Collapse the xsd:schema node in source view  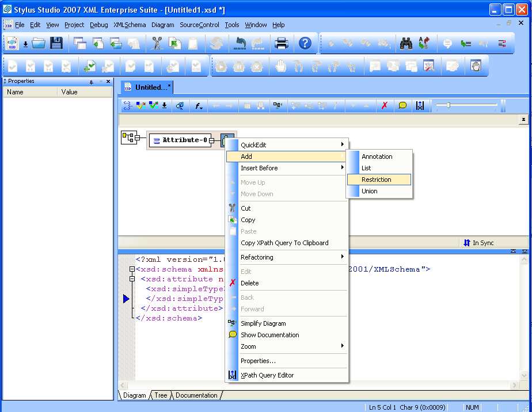(x=132, y=269)
